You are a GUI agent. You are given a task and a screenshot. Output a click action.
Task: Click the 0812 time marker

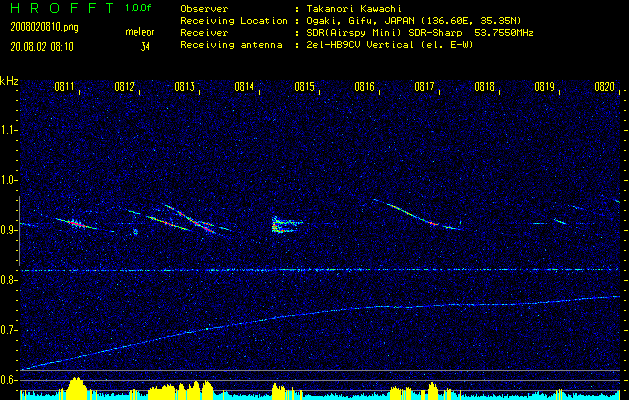tap(124, 87)
